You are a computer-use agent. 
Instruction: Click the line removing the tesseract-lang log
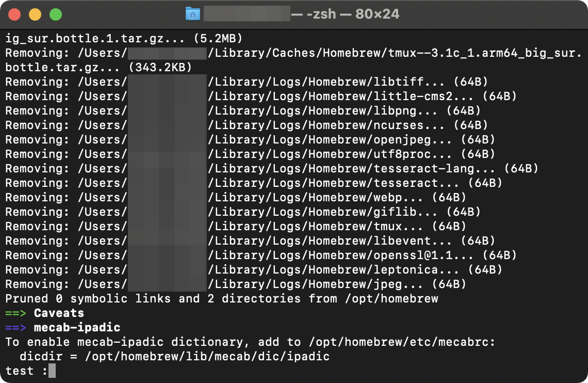point(272,169)
